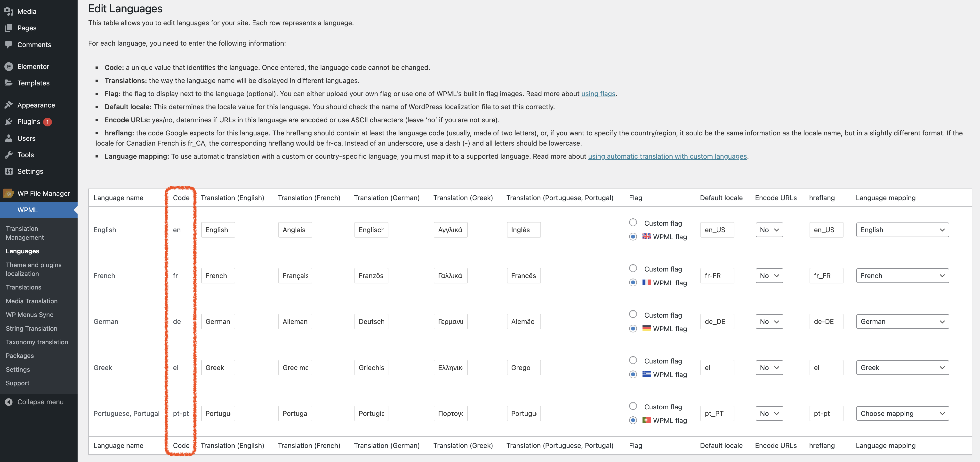Screen dimensions: 980x462
Task: Click the French flag icon
Action: coord(647,283)
